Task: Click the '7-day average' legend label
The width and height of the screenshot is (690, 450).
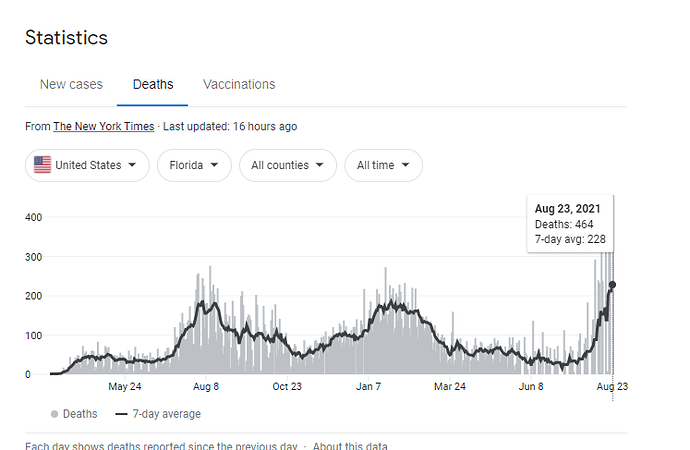Action: (x=167, y=414)
